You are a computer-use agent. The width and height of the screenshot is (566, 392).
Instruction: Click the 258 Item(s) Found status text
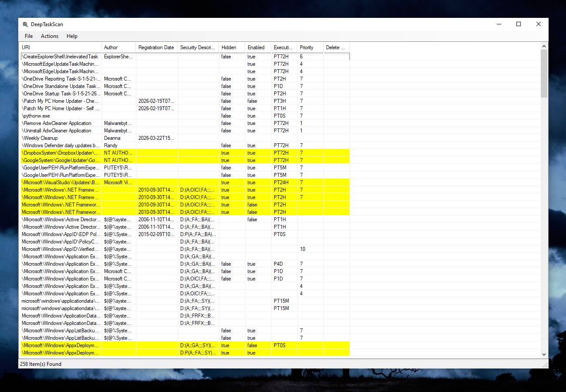[40, 364]
